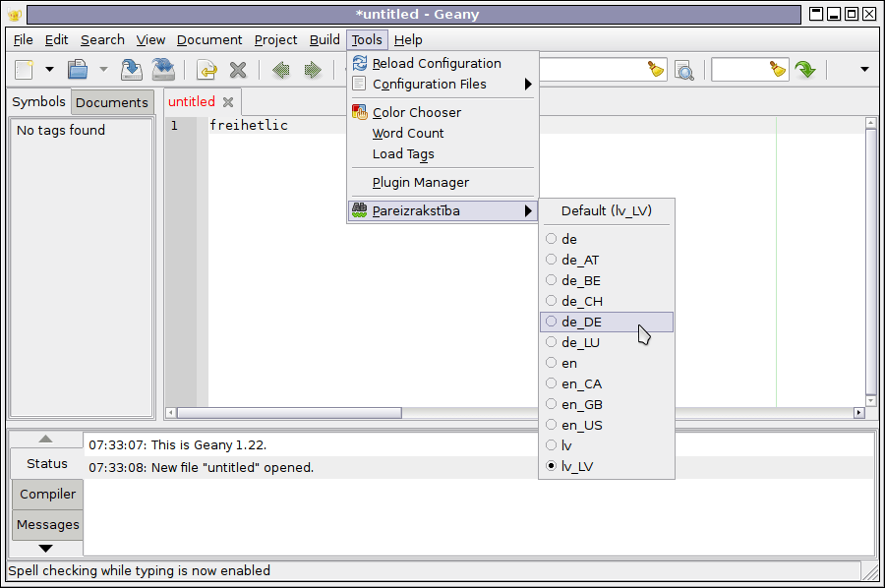The width and height of the screenshot is (885, 588).
Task: Expand the Configuration Files submenu arrow
Action: click(x=528, y=85)
